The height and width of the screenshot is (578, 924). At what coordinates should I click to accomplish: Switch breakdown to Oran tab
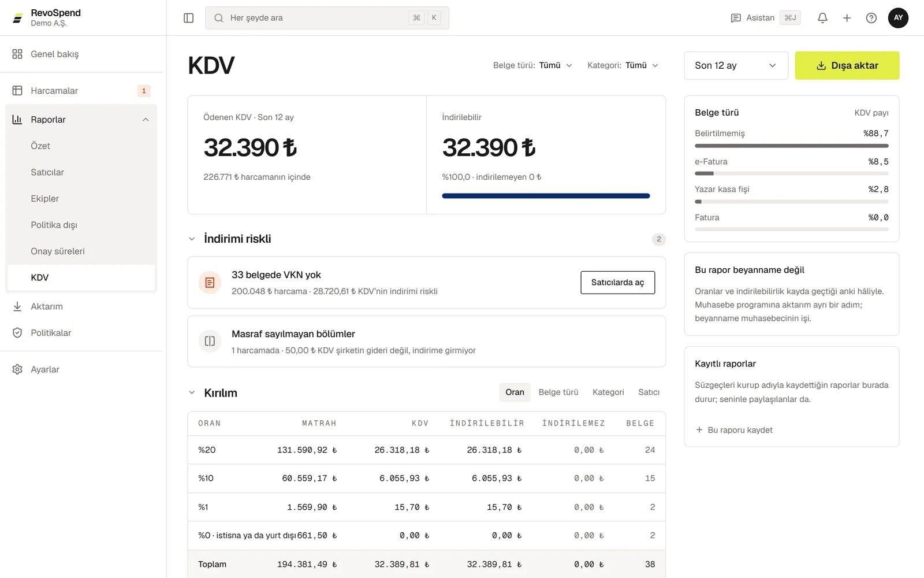pos(515,392)
